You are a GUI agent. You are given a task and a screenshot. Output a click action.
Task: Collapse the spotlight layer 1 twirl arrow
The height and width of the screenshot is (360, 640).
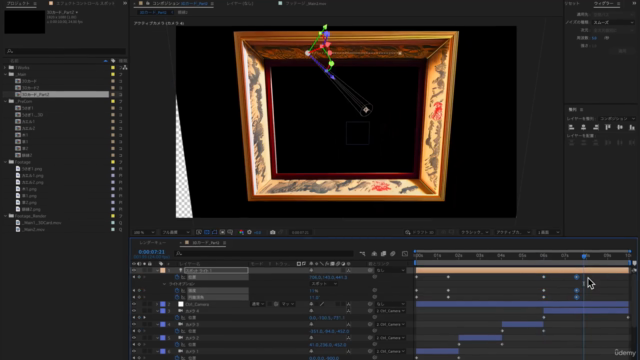[157, 270]
